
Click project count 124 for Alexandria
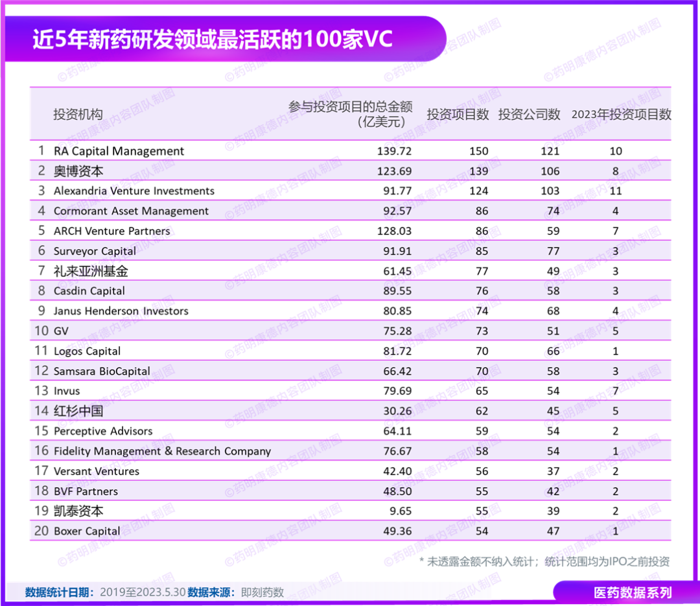pos(478,191)
